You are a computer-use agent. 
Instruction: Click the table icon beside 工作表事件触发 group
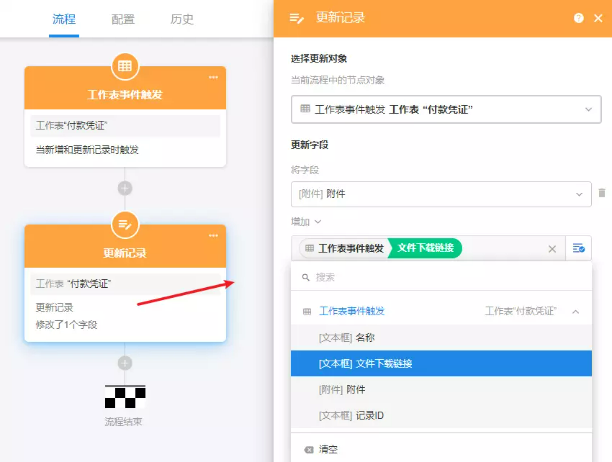tap(307, 311)
